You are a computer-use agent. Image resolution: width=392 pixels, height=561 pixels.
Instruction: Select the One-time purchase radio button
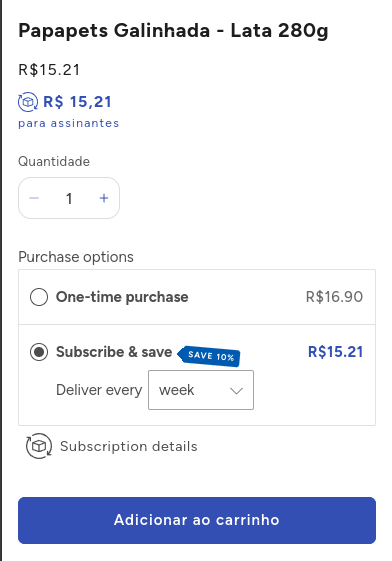(39, 297)
